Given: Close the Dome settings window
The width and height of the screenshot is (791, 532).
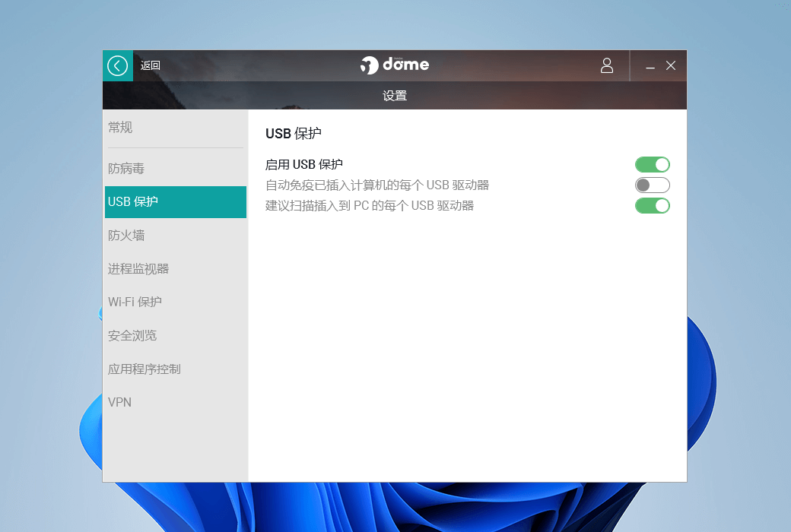Looking at the screenshot, I should [671, 66].
